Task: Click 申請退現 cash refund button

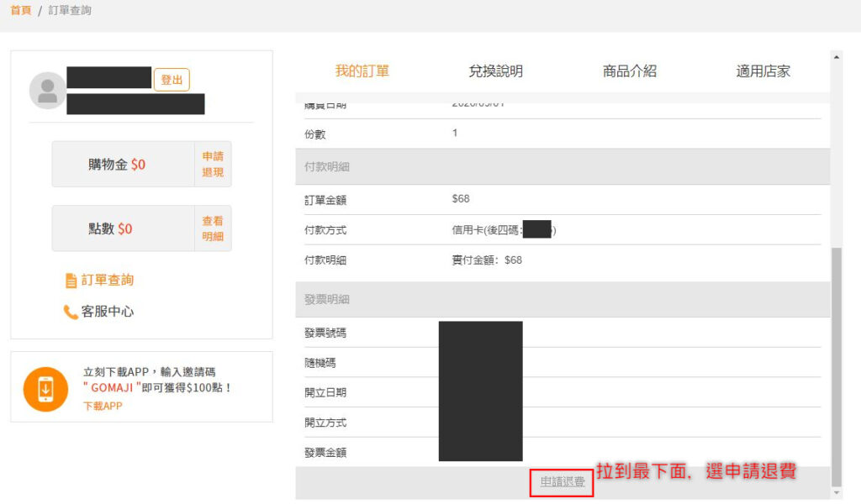Action: pos(213,164)
